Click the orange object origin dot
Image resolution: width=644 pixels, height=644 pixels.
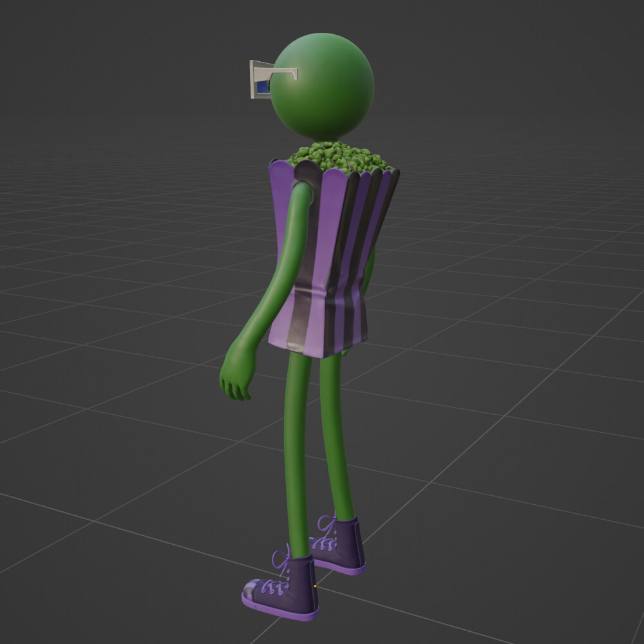(314, 586)
